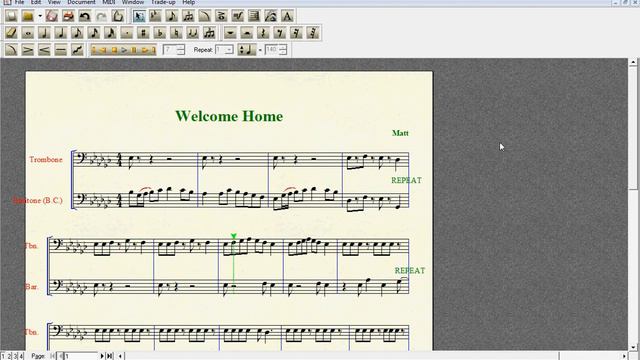Open the Window menu
Screen dimensions: 640x360
[x=133, y=2]
